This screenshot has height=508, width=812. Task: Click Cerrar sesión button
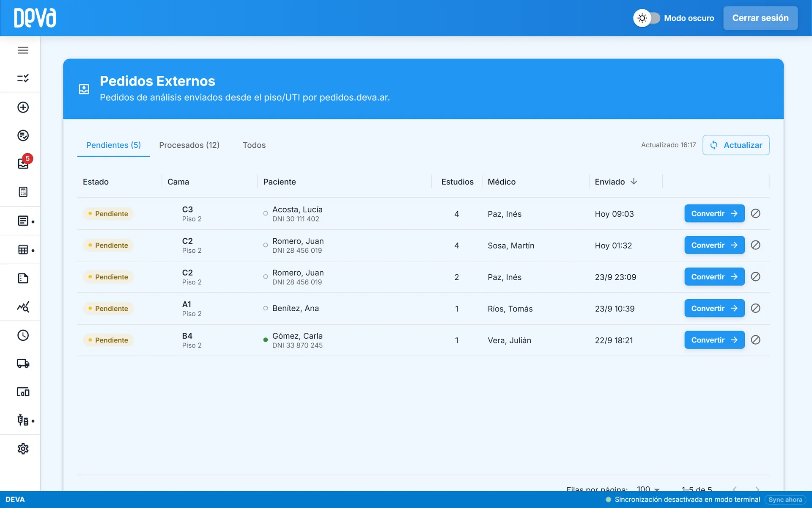pos(760,18)
